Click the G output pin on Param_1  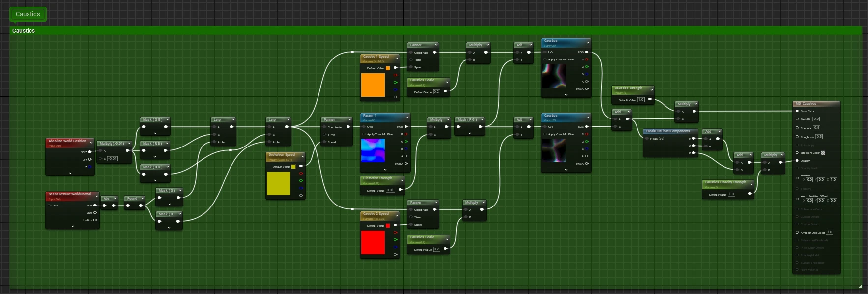coord(406,142)
